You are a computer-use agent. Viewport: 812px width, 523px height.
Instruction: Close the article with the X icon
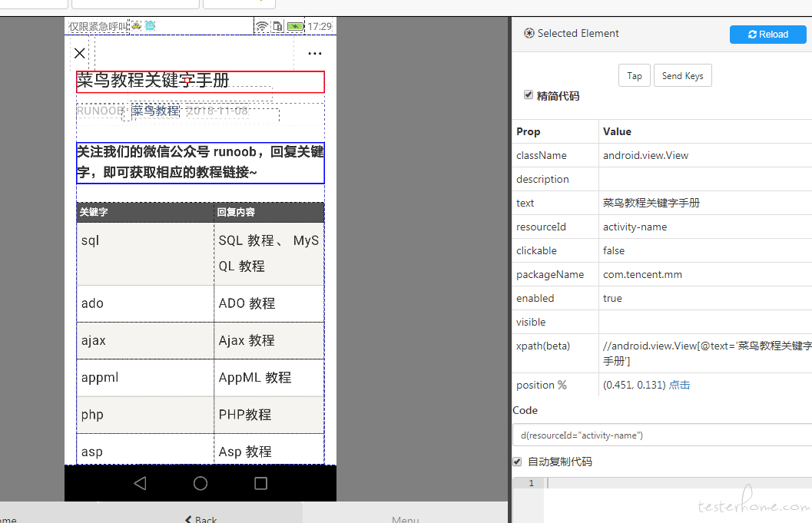[80, 53]
